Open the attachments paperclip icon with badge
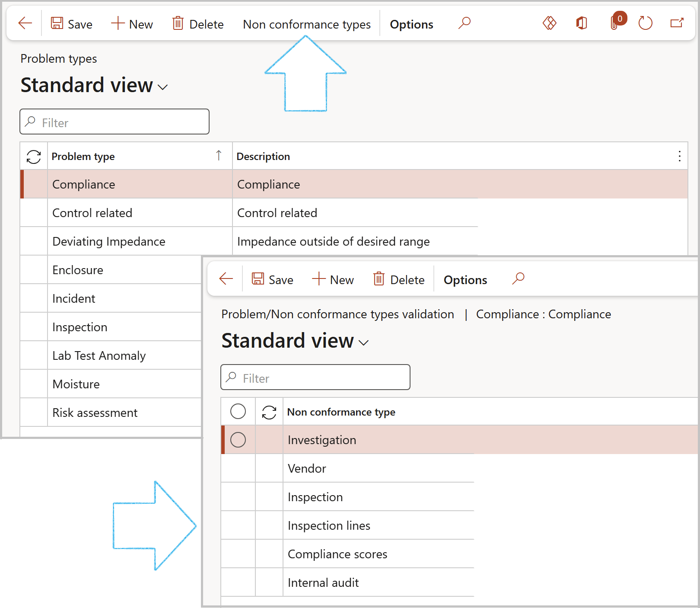This screenshot has width=700, height=608. pos(614,23)
